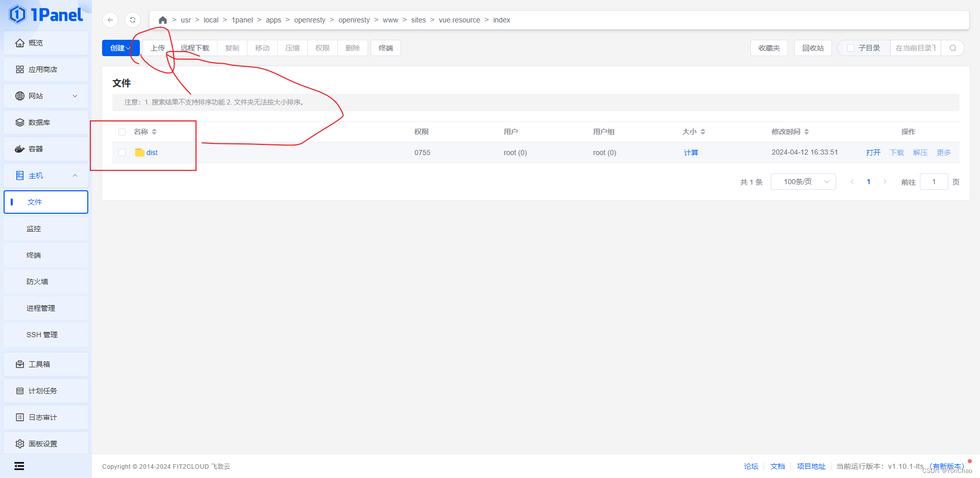Go to root via home icon
980x478 pixels.
(x=163, y=20)
